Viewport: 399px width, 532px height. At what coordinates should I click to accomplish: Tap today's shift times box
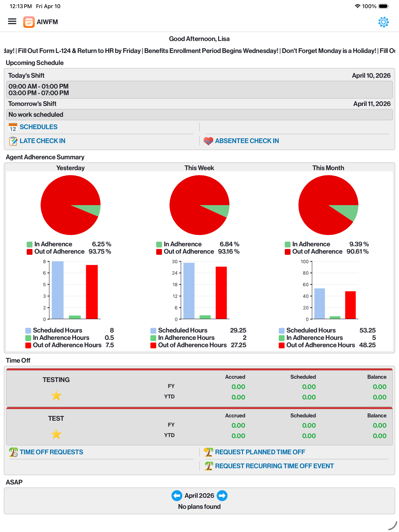pyautogui.click(x=199, y=90)
